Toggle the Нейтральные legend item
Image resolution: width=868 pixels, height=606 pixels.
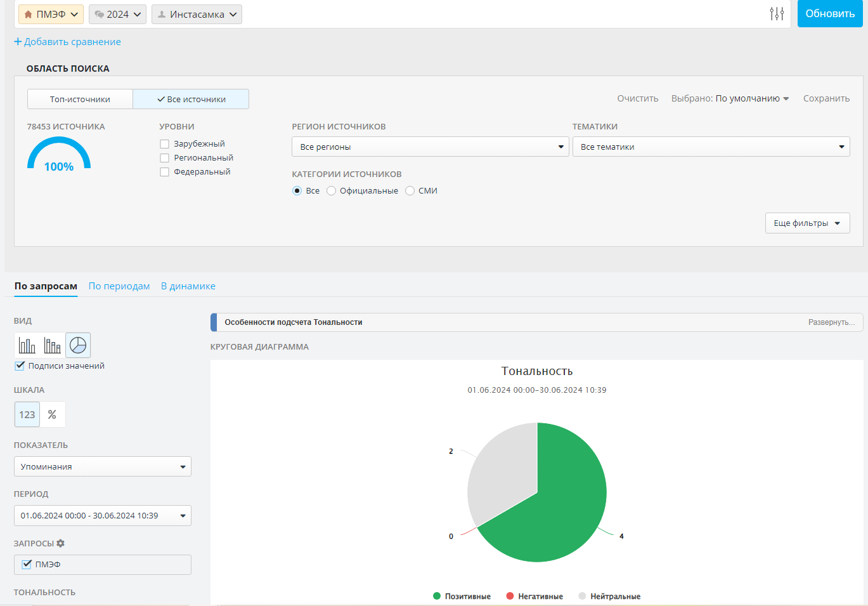(x=609, y=596)
